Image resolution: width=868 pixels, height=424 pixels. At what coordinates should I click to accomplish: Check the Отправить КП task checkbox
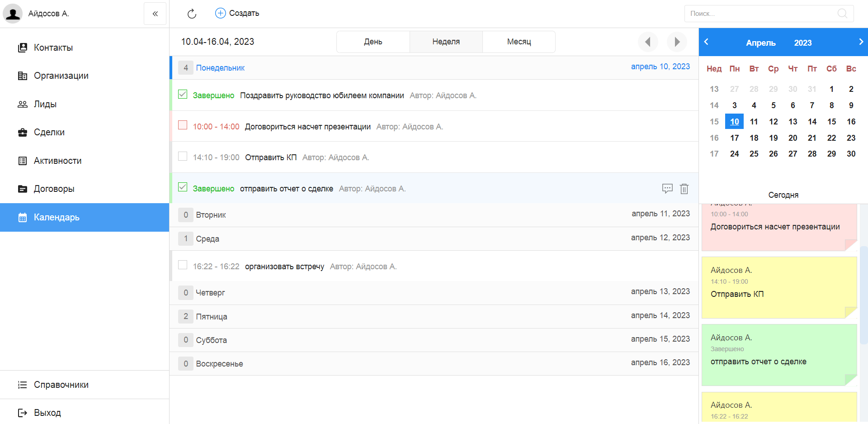coord(183,156)
